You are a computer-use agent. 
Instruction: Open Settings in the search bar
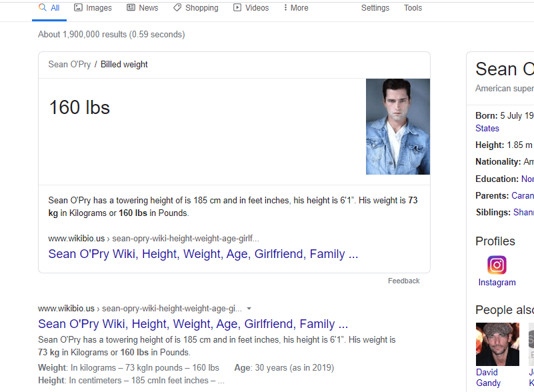click(x=375, y=8)
